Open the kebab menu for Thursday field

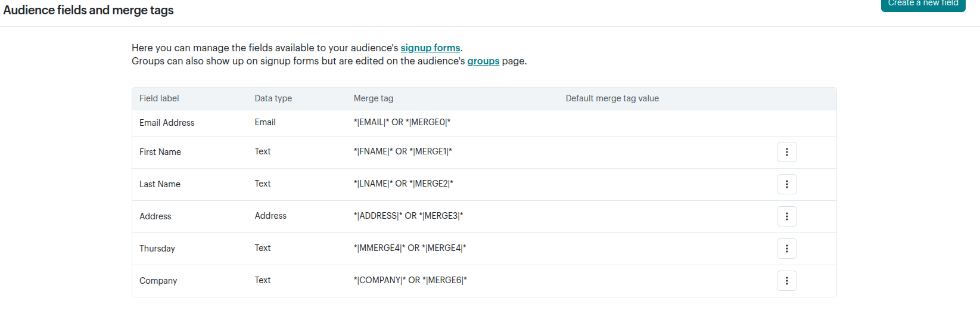point(786,249)
